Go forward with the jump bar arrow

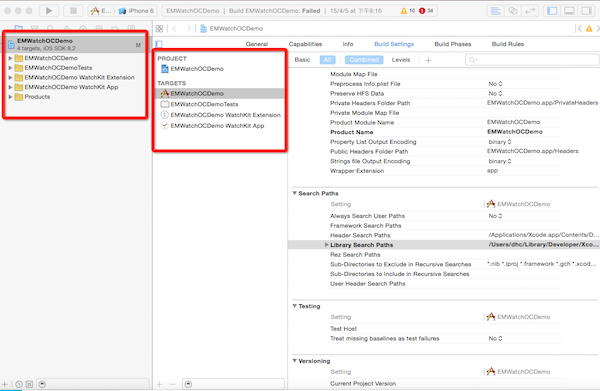point(189,28)
